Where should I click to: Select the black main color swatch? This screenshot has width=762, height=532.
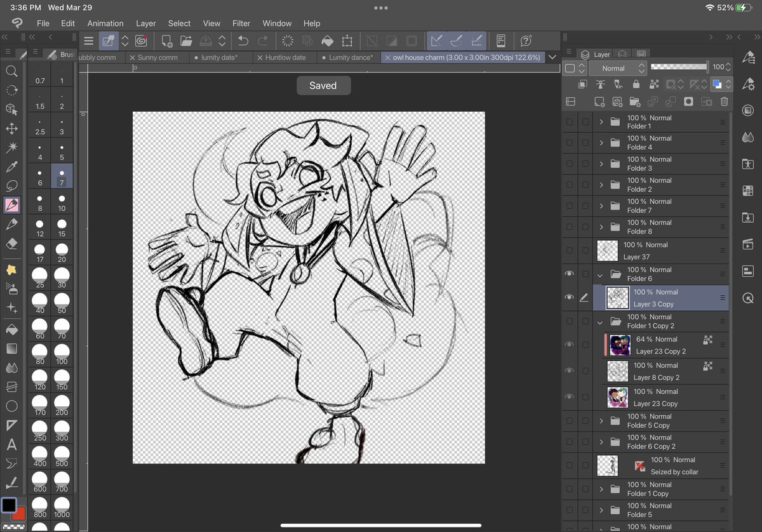click(x=9, y=505)
